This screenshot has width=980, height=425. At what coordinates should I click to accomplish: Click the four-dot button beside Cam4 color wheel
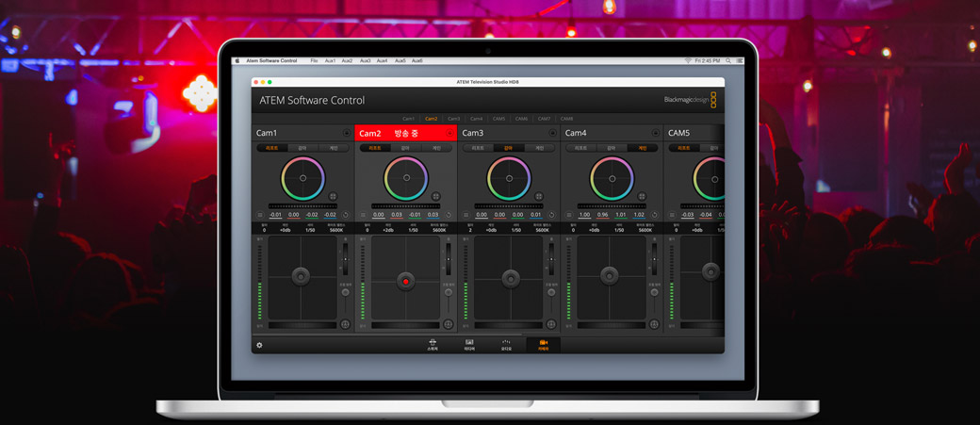[642, 196]
